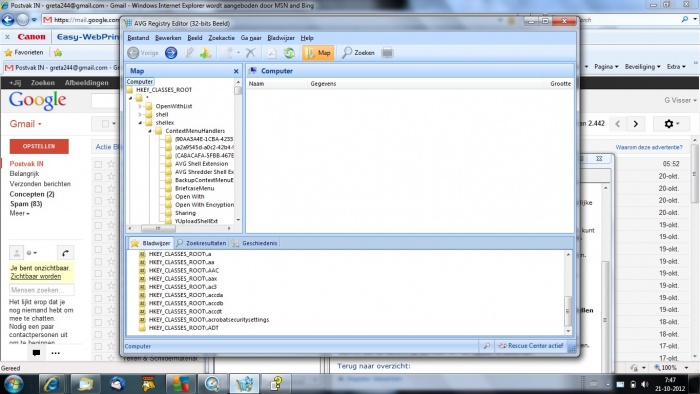
Task: Open IE Favorieten star button
Action: click(x=24, y=53)
